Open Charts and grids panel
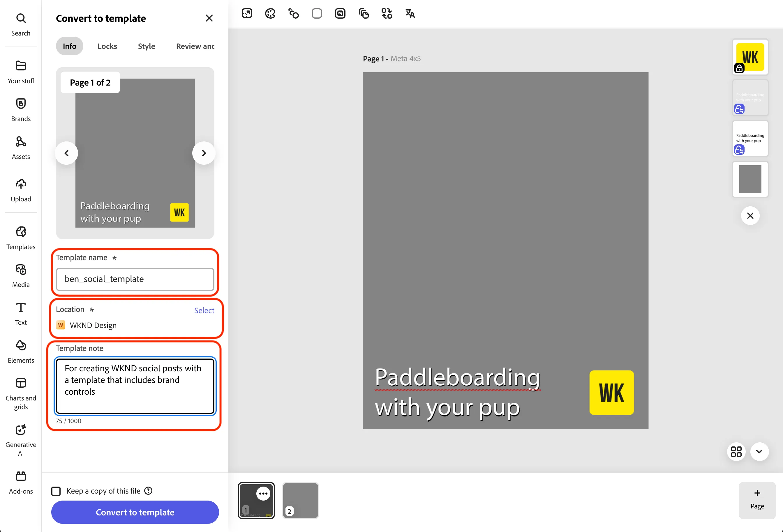The image size is (783, 532). [21, 393]
